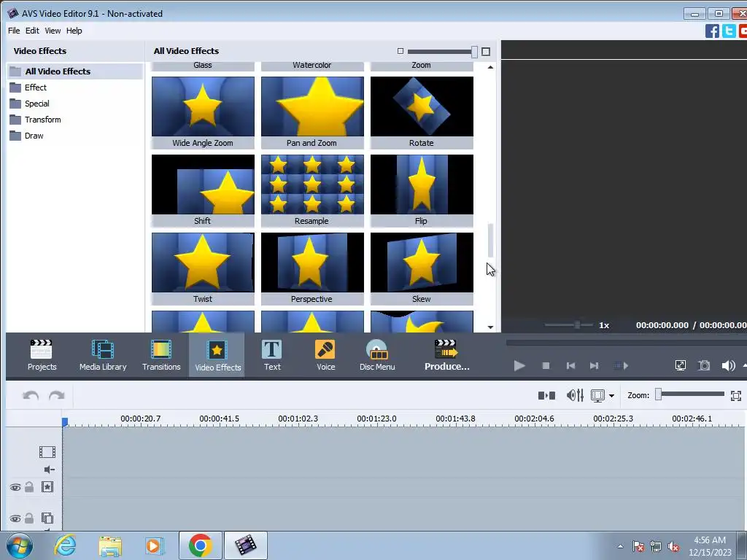
Task: Jump to previous frame
Action: [570, 366]
